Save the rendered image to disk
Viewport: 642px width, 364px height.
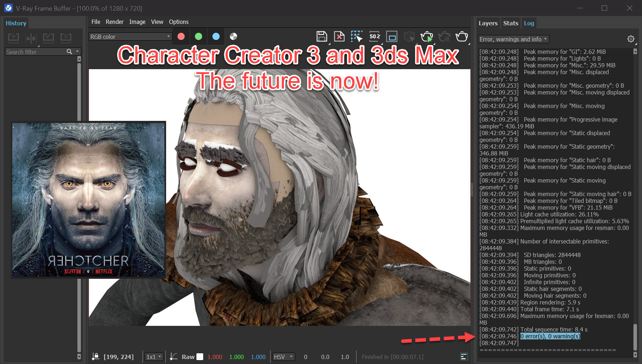click(322, 36)
